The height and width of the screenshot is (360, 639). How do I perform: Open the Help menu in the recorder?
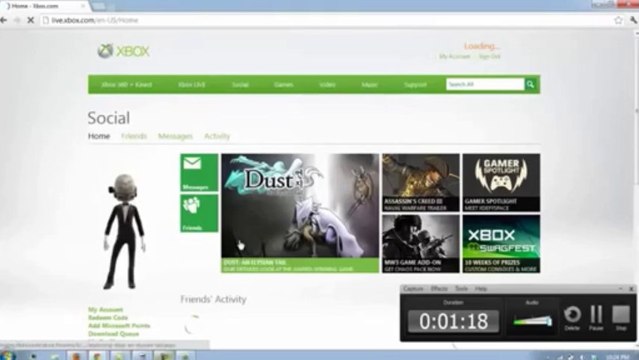point(481,289)
